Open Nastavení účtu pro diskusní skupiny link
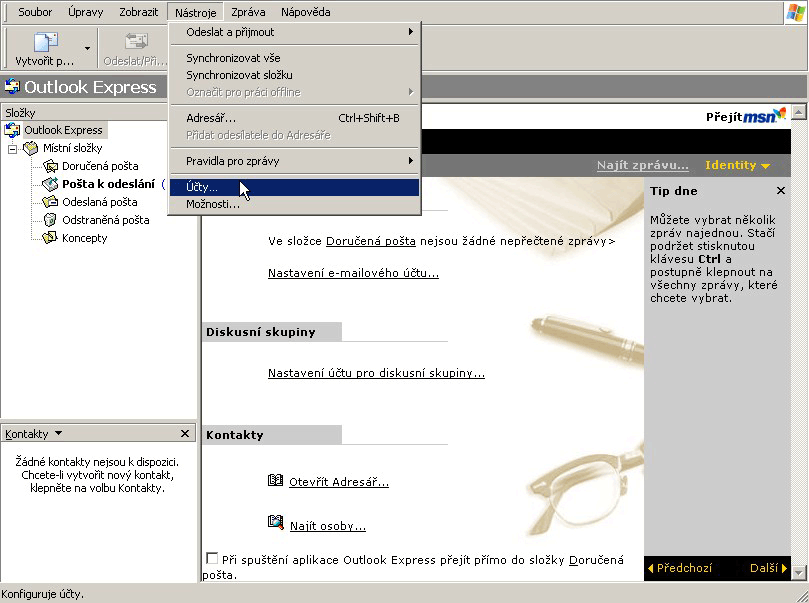 point(376,373)
